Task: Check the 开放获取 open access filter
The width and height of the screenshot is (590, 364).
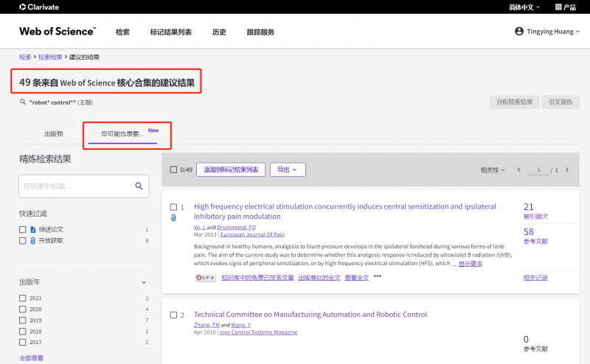Action: (23, 241)
